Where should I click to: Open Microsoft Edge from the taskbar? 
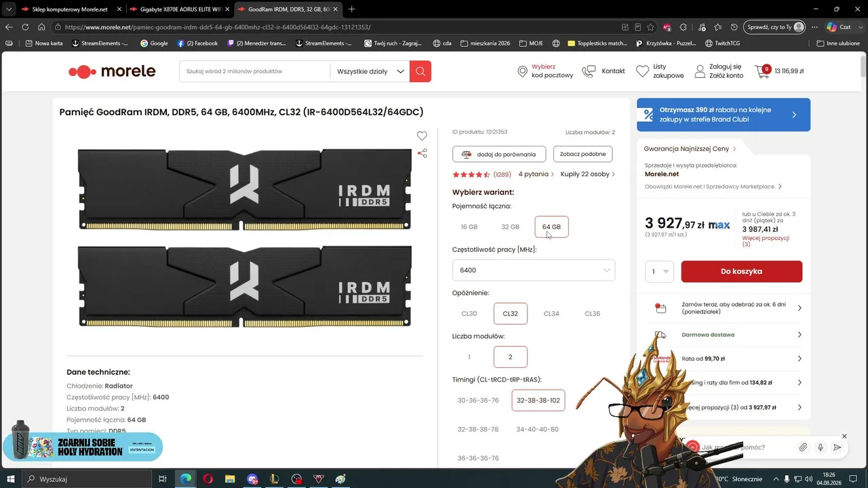tap(185, 479)
